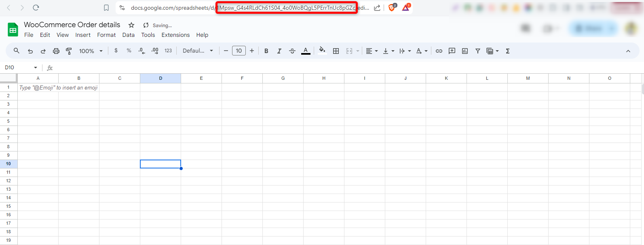The height and width of the screenshot is (245, 644).
Task: Open more number formats 123
Action: tap(168, 51)
